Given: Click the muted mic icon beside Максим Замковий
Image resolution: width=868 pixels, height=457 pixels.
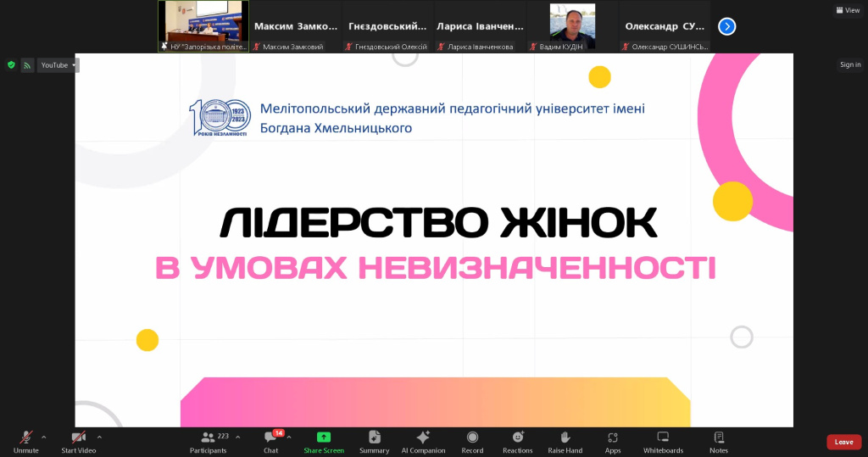Looking at the screenshot, I should [x=256, y=47].
